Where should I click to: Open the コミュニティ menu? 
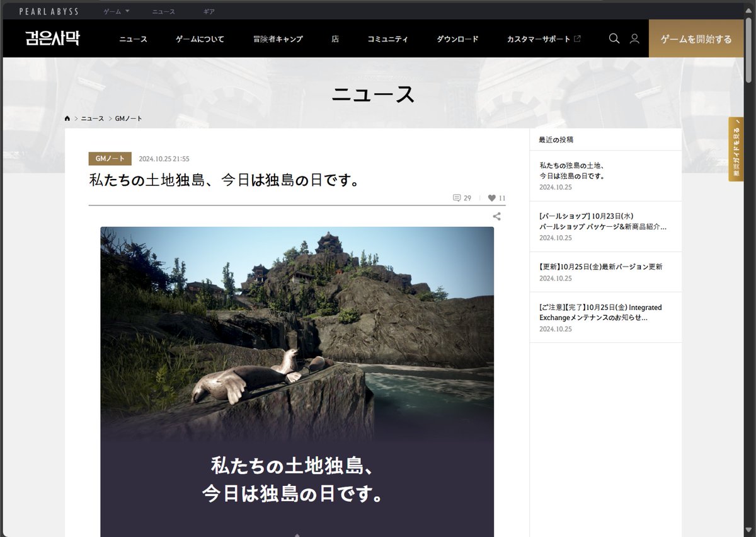point(387,39)
